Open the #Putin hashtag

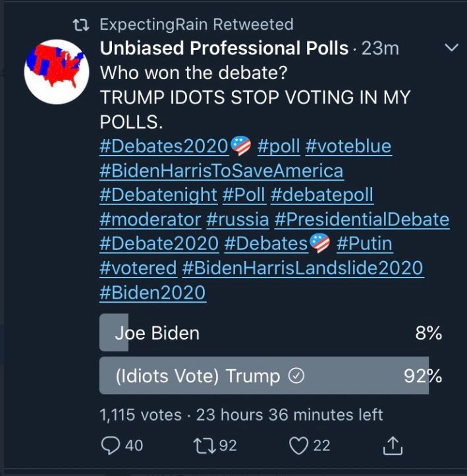pyautogui.click(x=364, y=244)
